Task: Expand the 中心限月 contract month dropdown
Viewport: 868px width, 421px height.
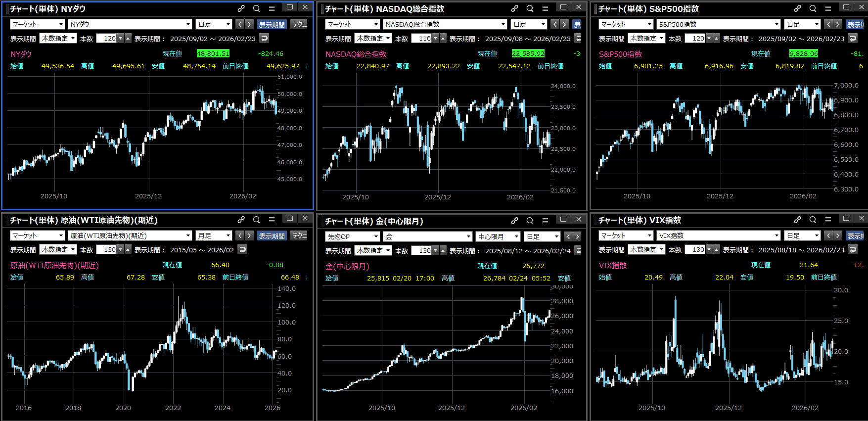Action: click(x=498, y=237)
